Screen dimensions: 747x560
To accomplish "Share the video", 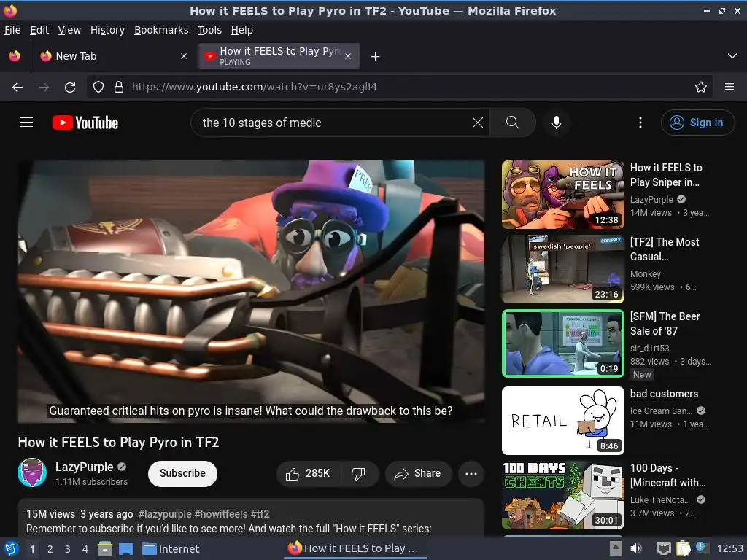I will 418,473.
